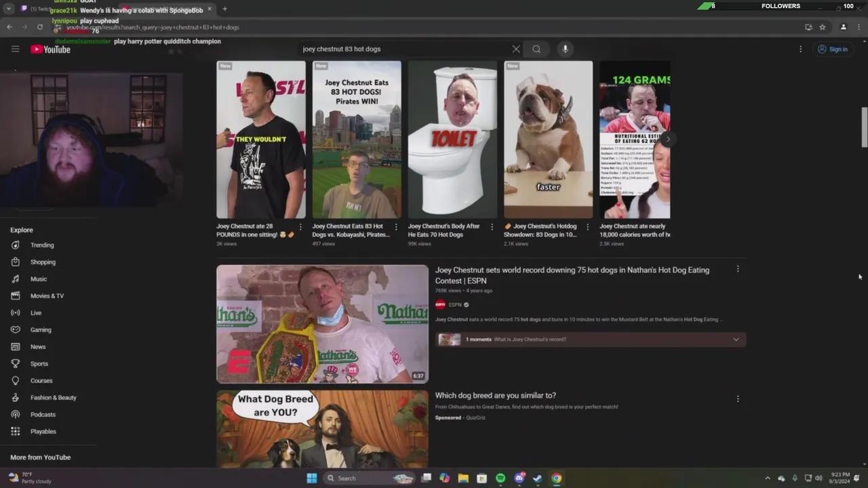The width and height of the screenshot is (868, 488).
Task: Open options for 'Hotdog Showdown' Short
Action: [587, 227]
